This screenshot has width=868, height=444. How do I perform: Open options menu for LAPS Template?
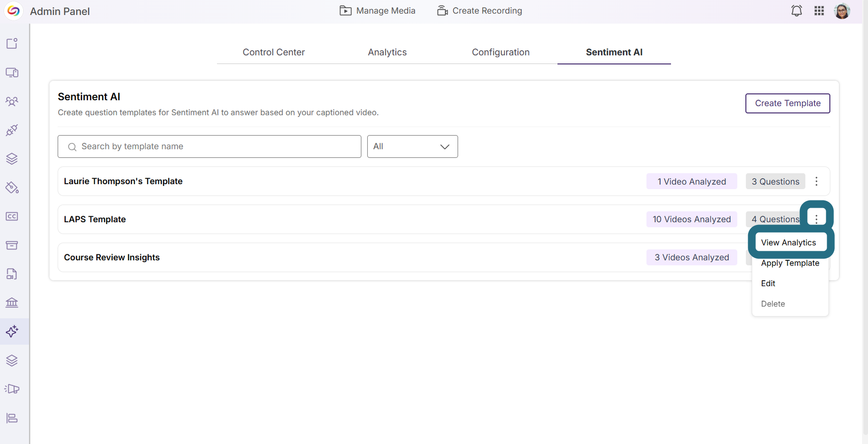click(816, 219)
